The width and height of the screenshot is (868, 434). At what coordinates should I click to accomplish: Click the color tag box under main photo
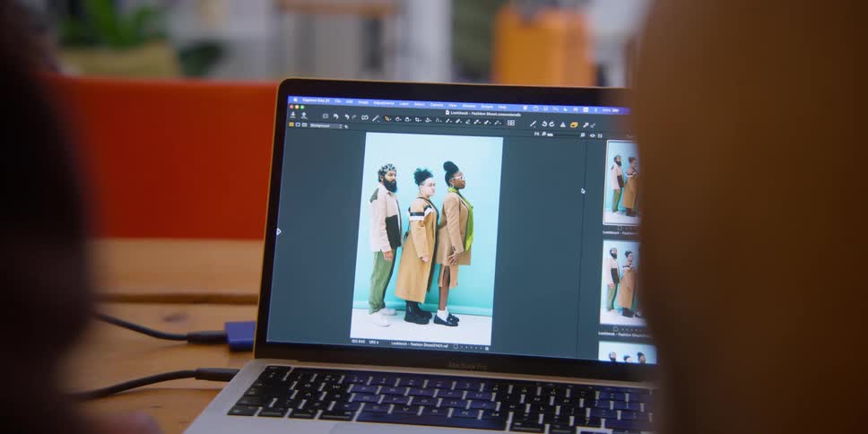(456, 346)
